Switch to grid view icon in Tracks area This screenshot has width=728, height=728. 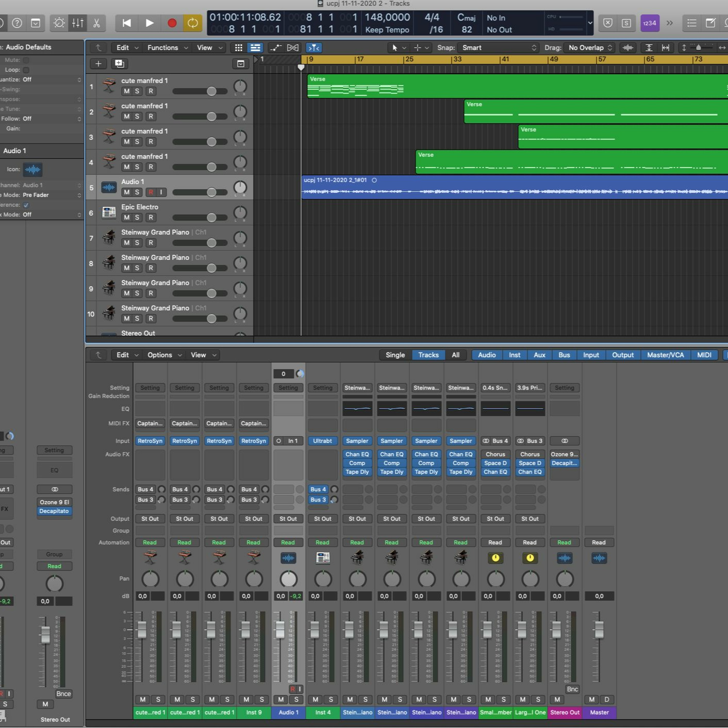pyautogui.click(x=239, y=48)
